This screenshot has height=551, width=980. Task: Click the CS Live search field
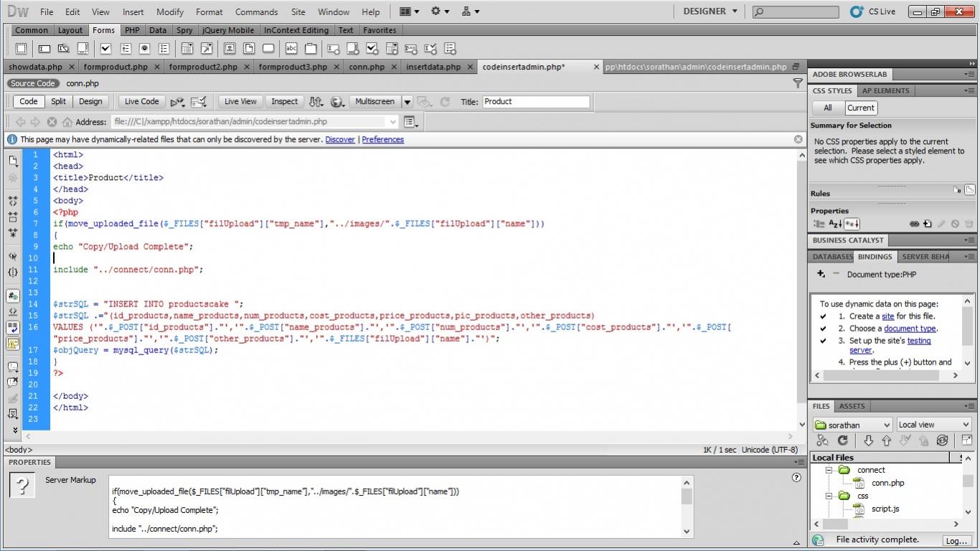pyautogui.click(x=795, y=11)
